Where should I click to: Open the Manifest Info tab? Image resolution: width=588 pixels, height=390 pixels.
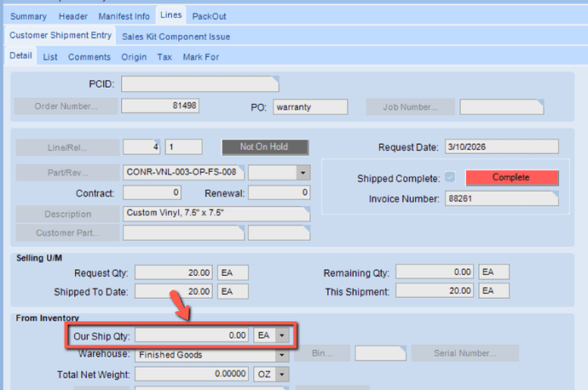point(124,16)
